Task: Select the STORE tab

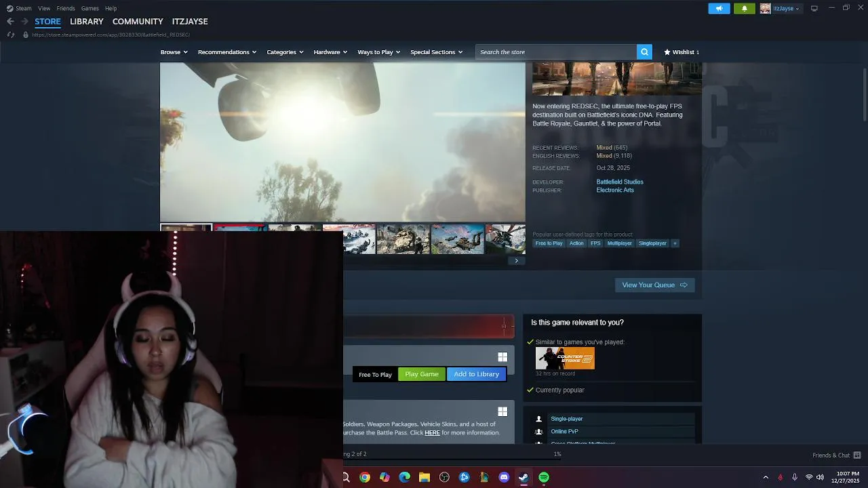Action: pyautogui.click(x=47, y=22)
